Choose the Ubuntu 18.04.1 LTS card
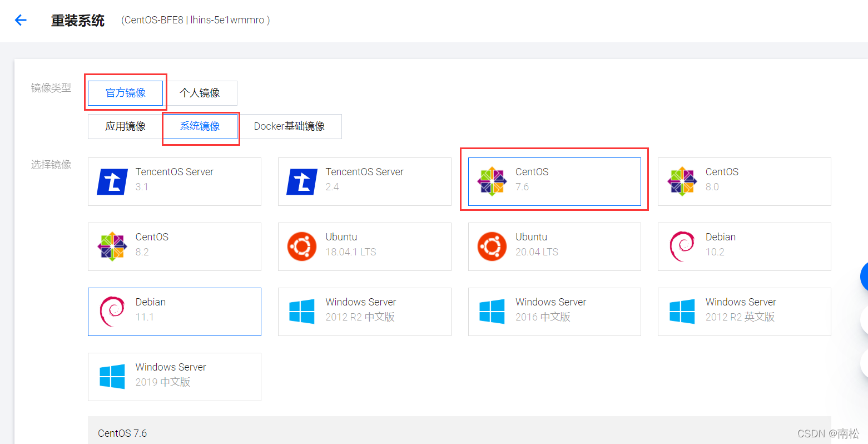Viewport: 868px width, 444px height. coord(365,246)
